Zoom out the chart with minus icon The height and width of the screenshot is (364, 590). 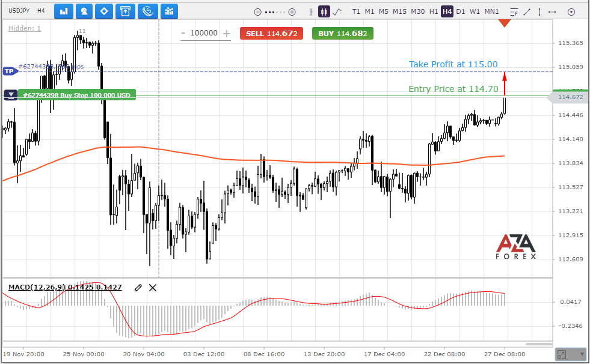click(x=258, y=12)
